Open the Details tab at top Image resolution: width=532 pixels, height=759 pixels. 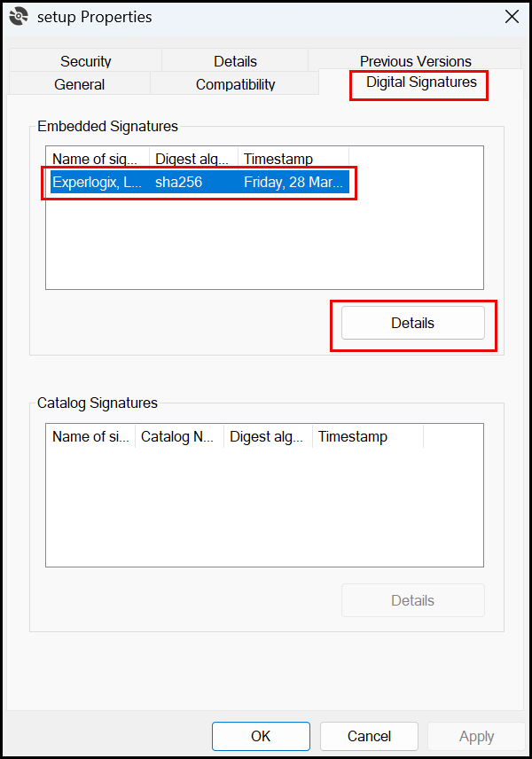click(x=235, y=61)
